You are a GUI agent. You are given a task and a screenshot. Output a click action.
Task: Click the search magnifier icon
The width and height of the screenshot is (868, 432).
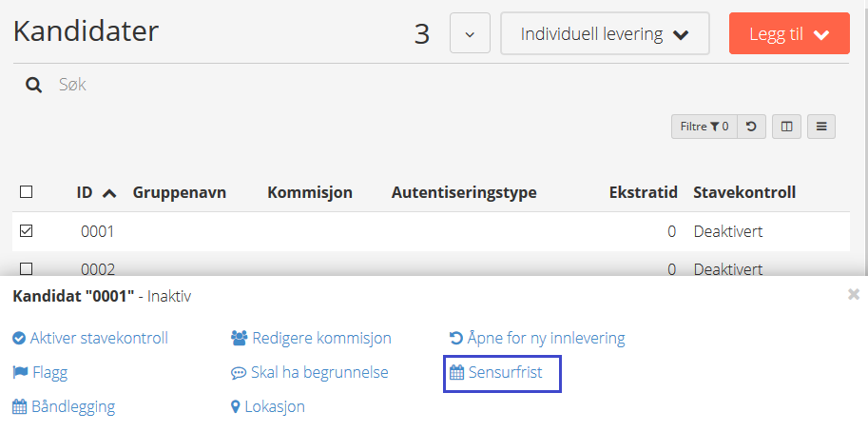coord(34,86)
